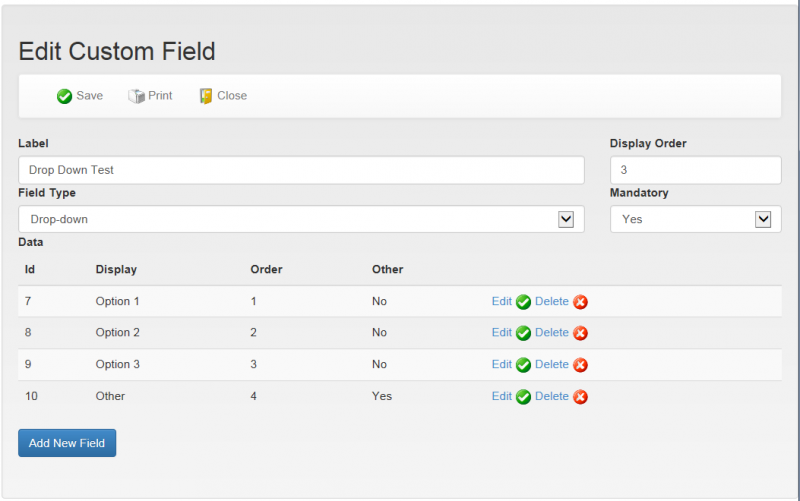This screenshot has width=800, height=501.
Task: Click green check icon in Option 3 row
Action: tap(523, 365)
